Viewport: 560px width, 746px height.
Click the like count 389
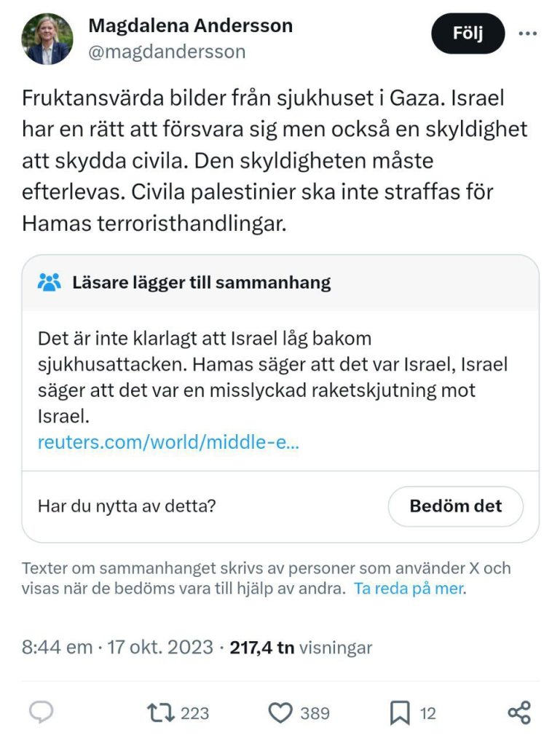pyautogui.click(x=315, y=713)
